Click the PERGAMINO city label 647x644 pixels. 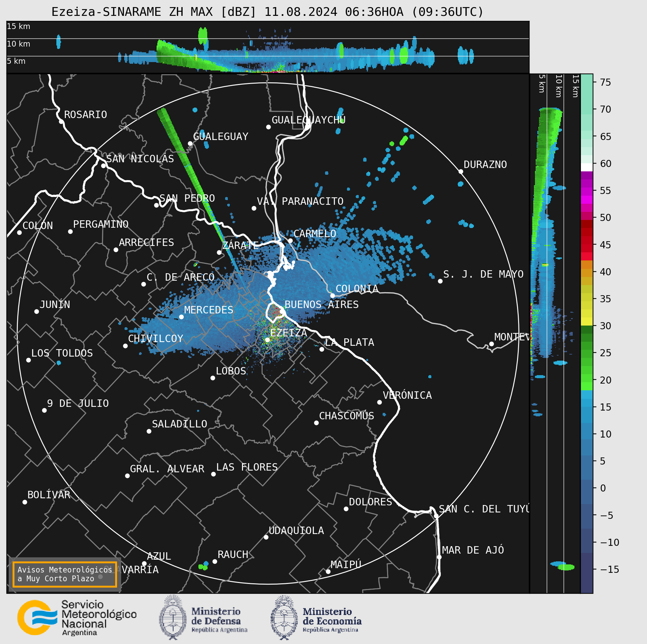(101, 224)
